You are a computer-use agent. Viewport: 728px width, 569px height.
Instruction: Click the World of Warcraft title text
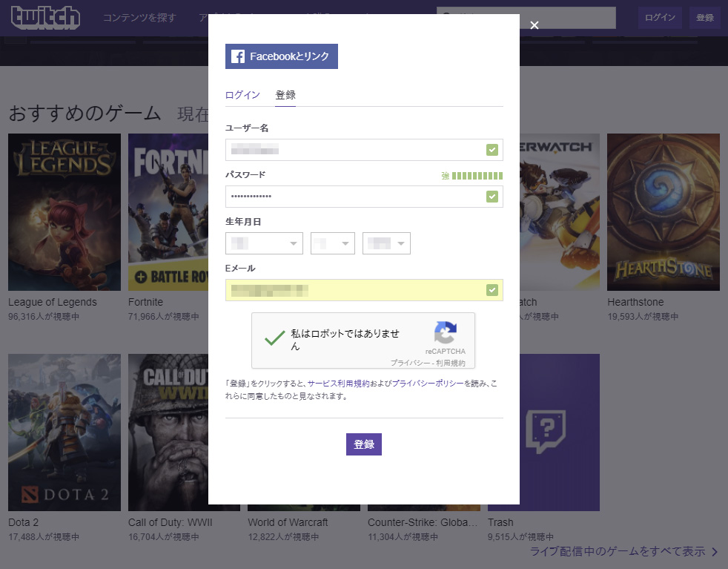coord(288,522)
